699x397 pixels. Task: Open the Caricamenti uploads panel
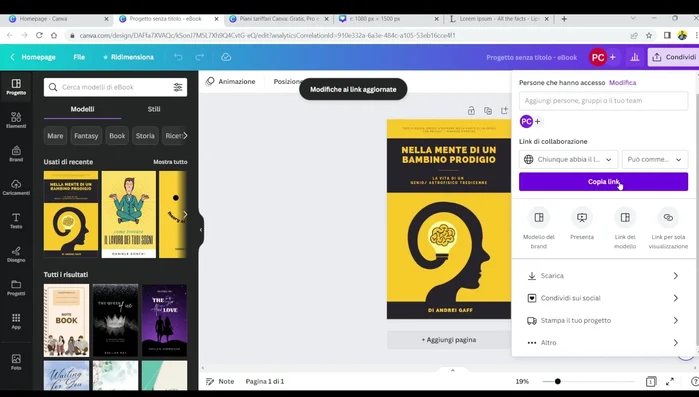point(16,187)
